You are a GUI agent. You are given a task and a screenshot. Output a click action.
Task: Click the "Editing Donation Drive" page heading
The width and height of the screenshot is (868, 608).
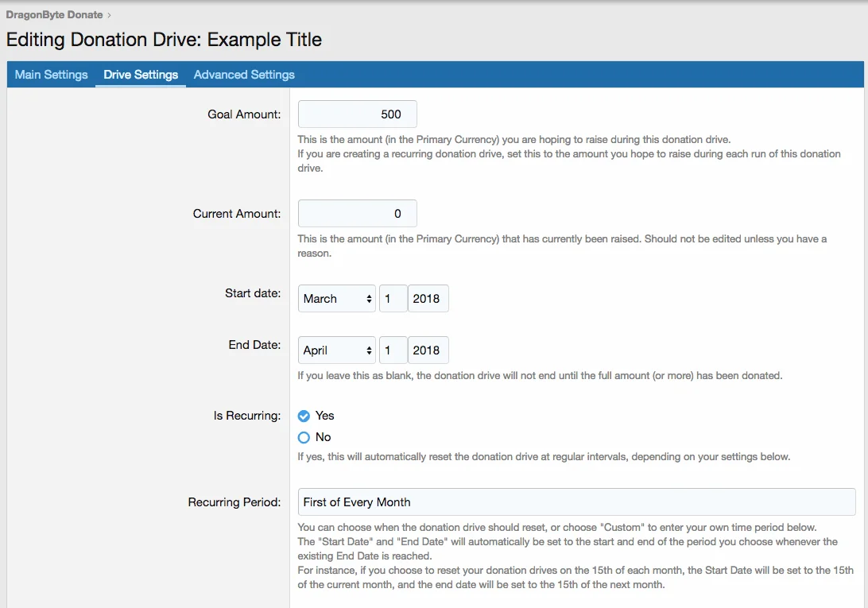164,40
